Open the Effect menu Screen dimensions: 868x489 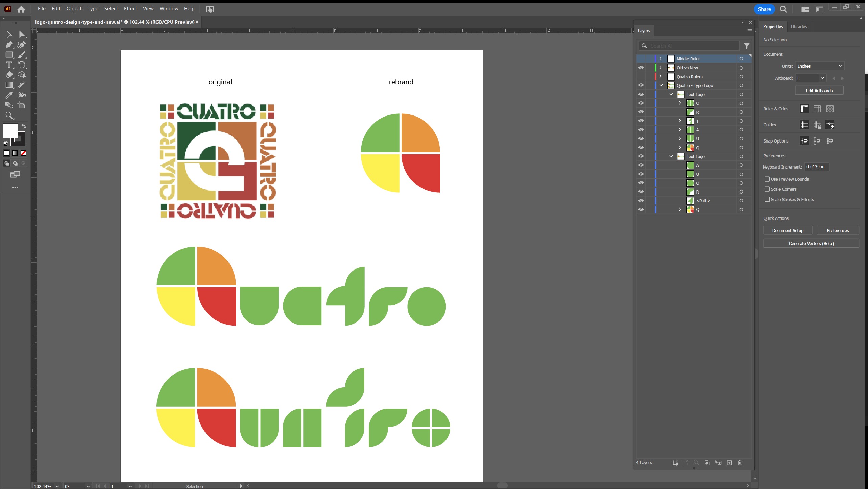[130, 9]
